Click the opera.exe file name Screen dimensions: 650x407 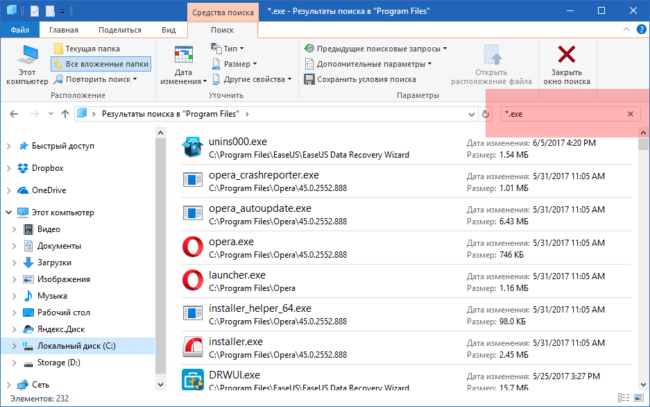231,242
